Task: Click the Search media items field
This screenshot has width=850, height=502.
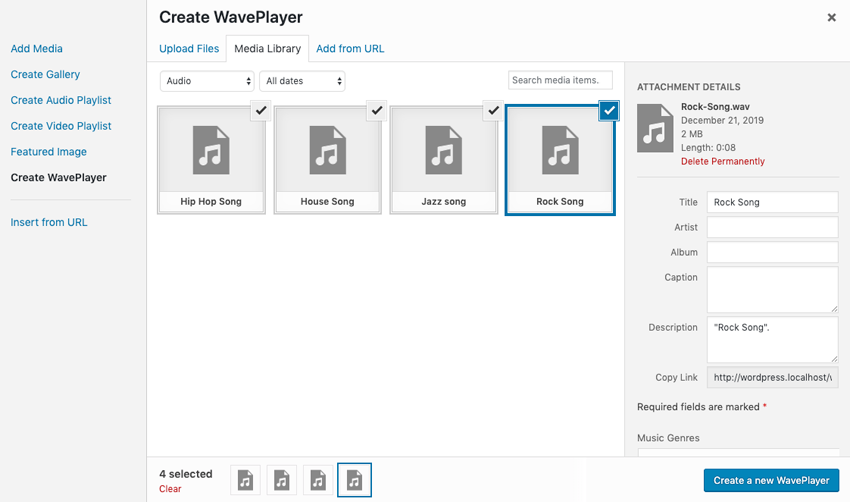Action: pos(560,80)
